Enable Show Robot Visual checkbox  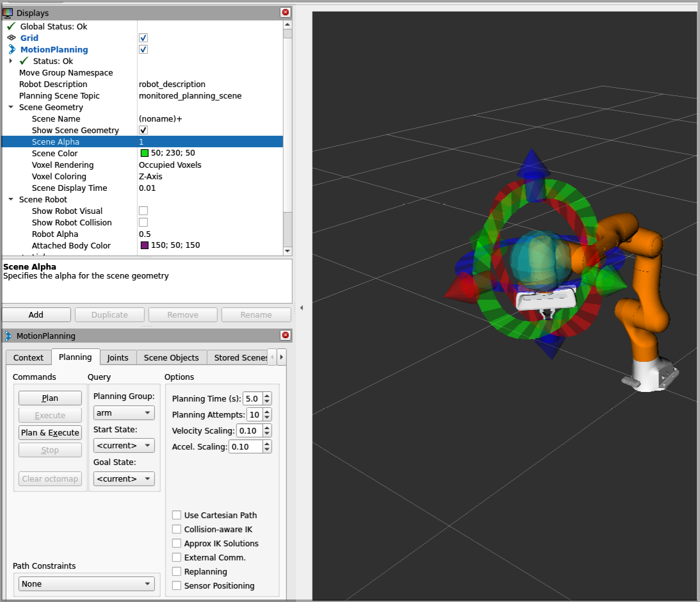point(143,211)
